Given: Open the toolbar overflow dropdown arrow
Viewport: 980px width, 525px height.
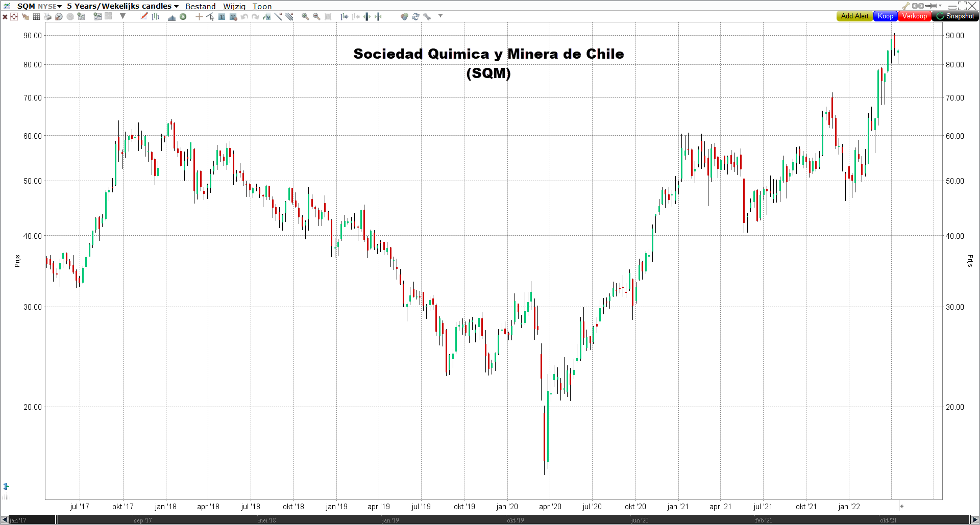Looking at the screenshot, I should [x=440, y=16].
